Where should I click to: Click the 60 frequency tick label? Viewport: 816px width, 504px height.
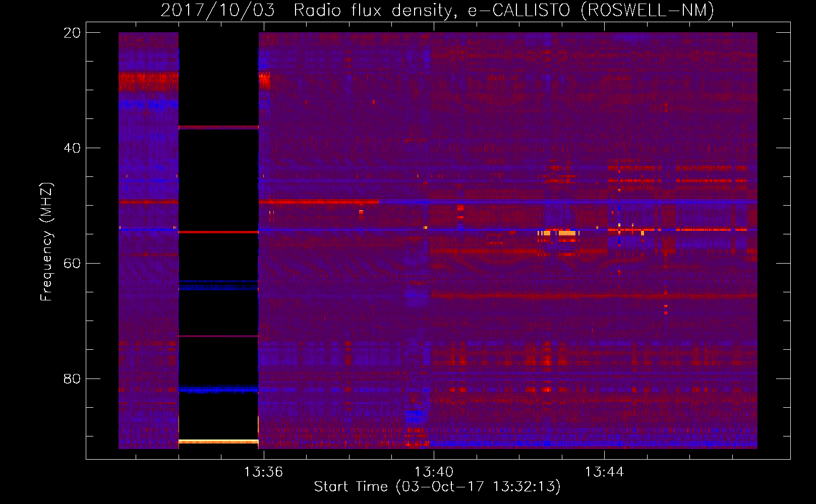click(72, 264)
